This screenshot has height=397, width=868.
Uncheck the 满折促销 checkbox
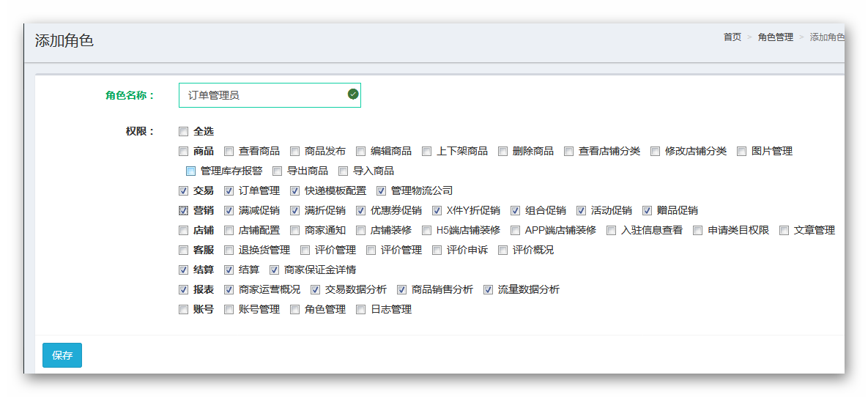(x=294, y=210)
